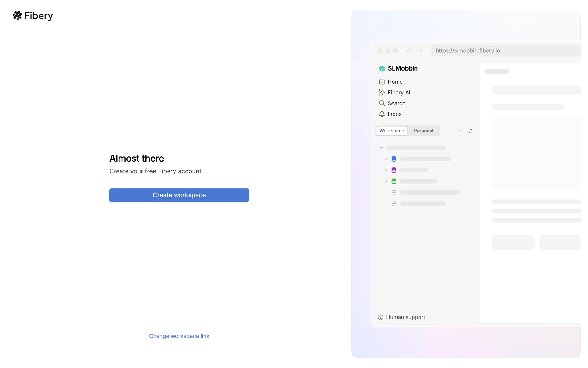Screen dimensions: 588x368
Task: Select the blue database icon
Action: pos(394,159)
